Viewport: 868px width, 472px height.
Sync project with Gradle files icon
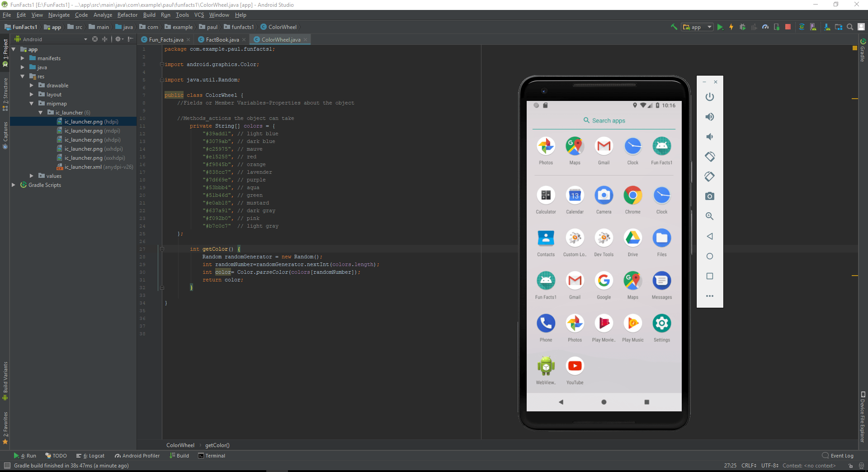point(802,27)
